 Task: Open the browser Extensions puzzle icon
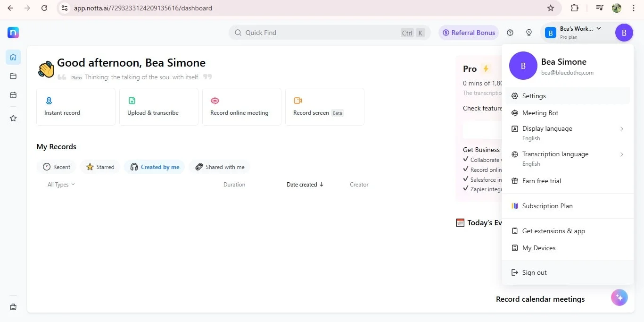click(x=574, y=8)
